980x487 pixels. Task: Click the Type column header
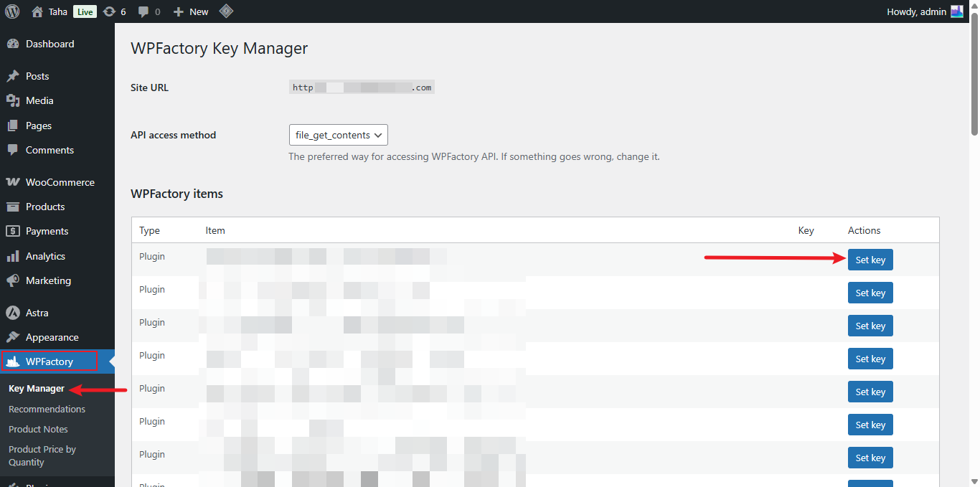coord(149,230)
